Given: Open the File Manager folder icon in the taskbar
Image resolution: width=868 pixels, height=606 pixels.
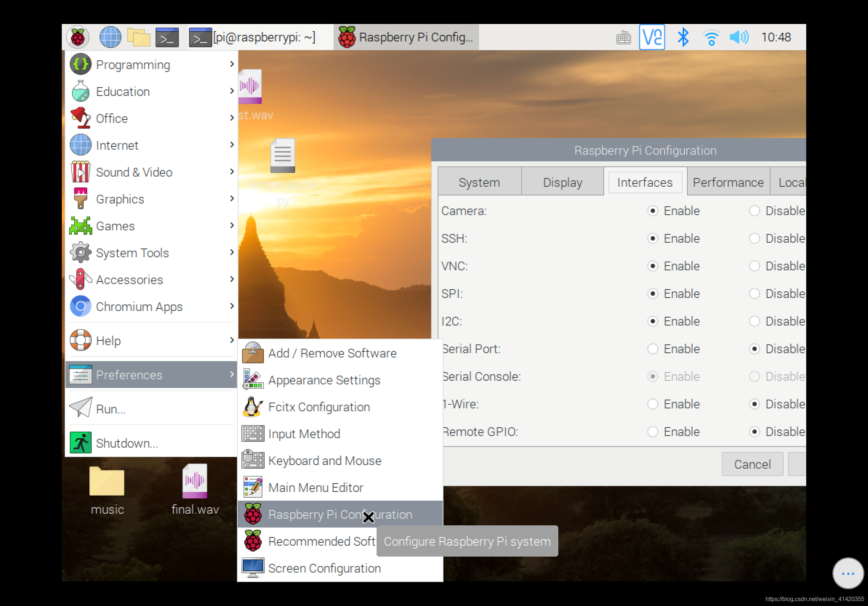Looking at the screenshot, I should [x=139, y=37].
